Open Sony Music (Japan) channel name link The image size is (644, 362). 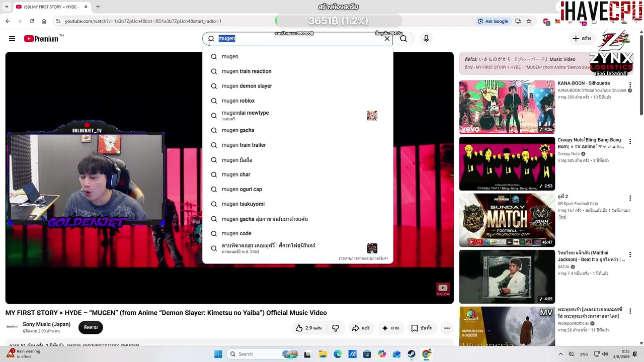coord(46,324)
